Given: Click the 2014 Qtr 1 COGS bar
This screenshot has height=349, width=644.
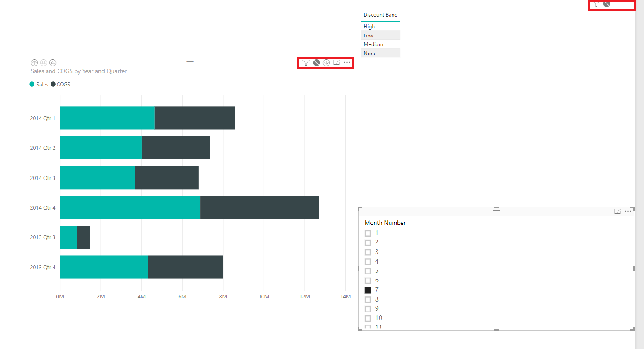Looking at the screenshot, I should (195, 118).
